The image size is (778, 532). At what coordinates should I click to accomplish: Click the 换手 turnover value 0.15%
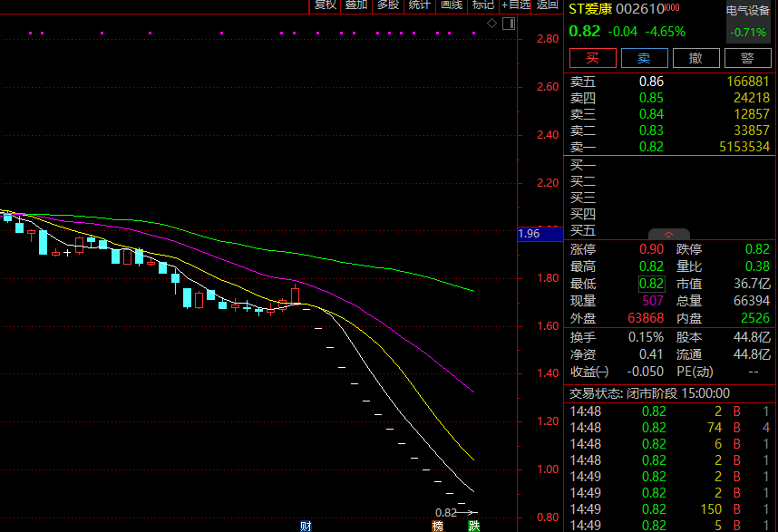(646, 338)
